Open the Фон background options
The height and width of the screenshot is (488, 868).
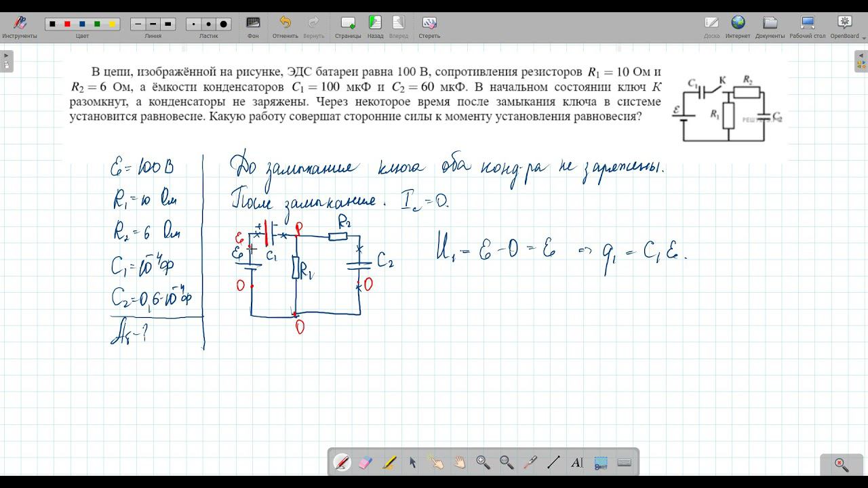[x=253, y=26]
